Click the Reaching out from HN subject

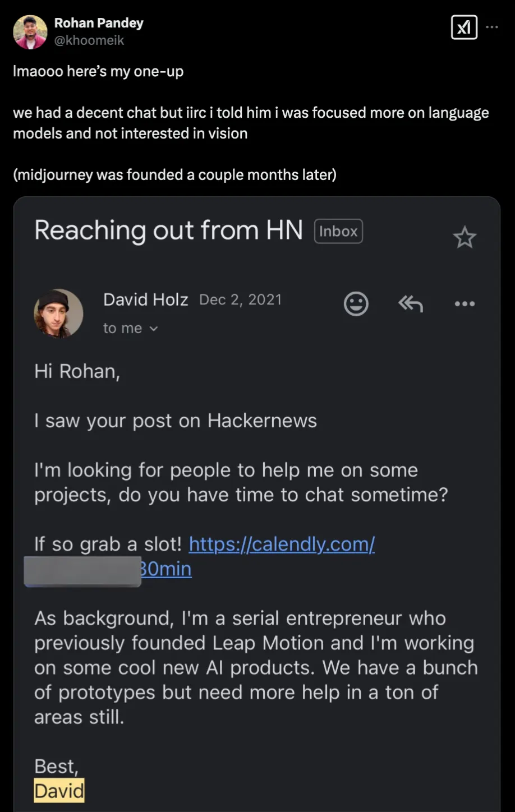[168, 230]
